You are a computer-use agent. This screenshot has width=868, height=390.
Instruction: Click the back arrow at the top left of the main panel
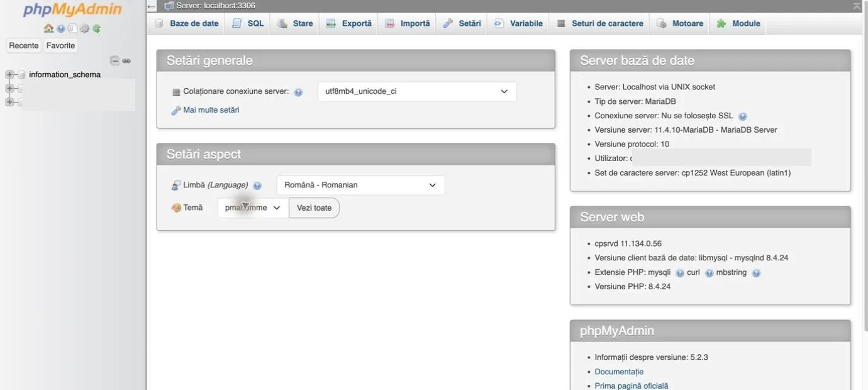(x=152, y=6)
